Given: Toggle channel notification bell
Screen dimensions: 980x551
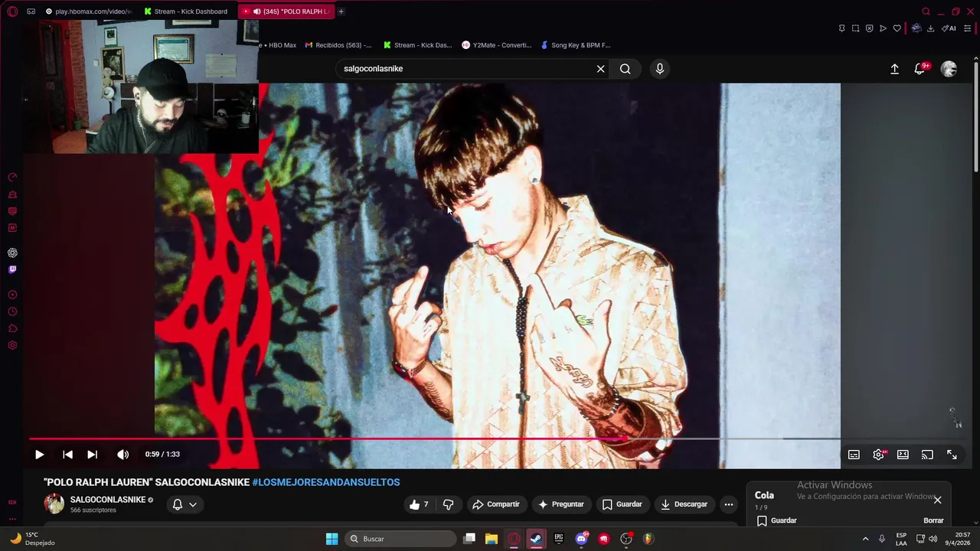Looking at the screenshot, I should 178,504.
